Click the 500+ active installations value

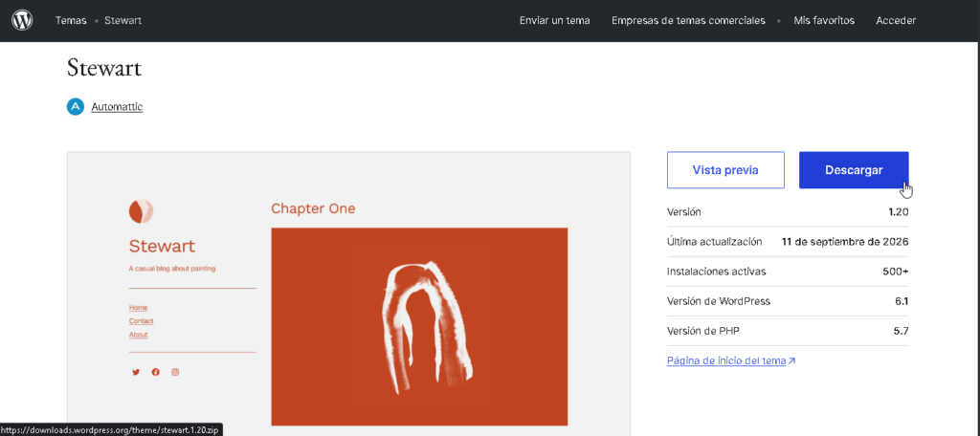point(896,272)
